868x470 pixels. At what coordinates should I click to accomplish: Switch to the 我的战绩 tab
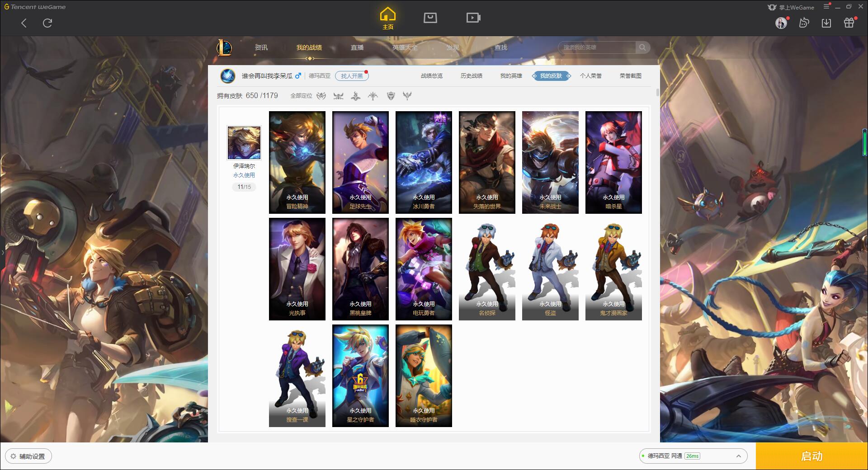tap(309, 47)
